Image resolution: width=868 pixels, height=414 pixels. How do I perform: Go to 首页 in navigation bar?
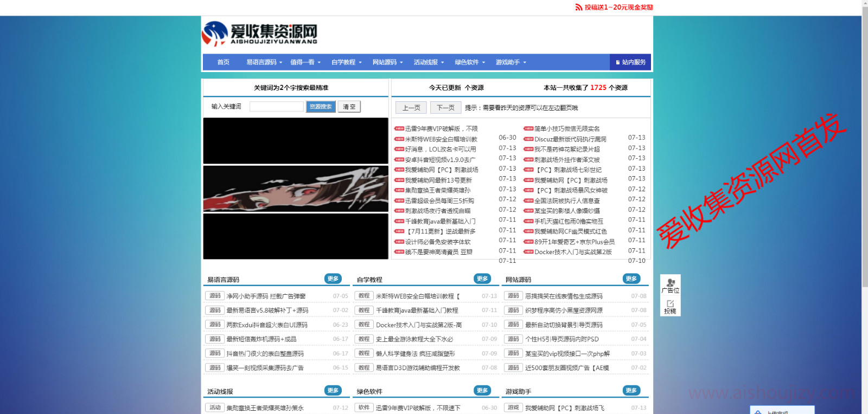pyautogui.click(x=223, y=62)
